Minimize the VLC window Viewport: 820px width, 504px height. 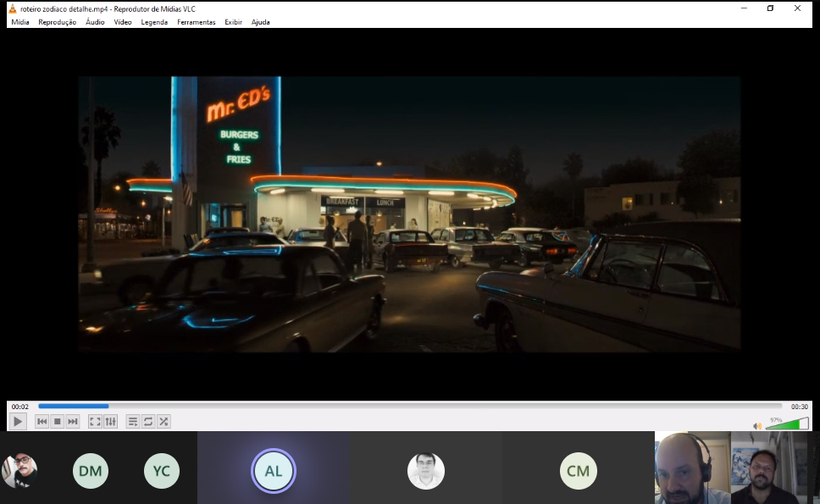(744, 8)
